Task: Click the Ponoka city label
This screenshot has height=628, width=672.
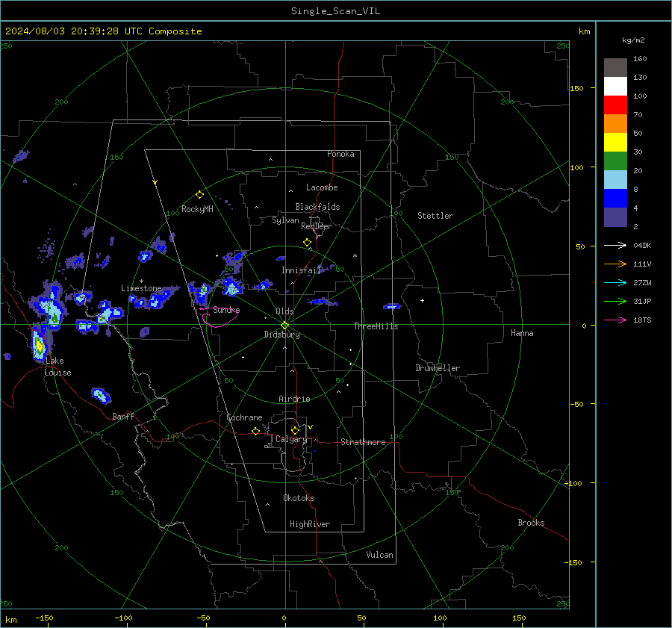Action: (x=340, y=154)
